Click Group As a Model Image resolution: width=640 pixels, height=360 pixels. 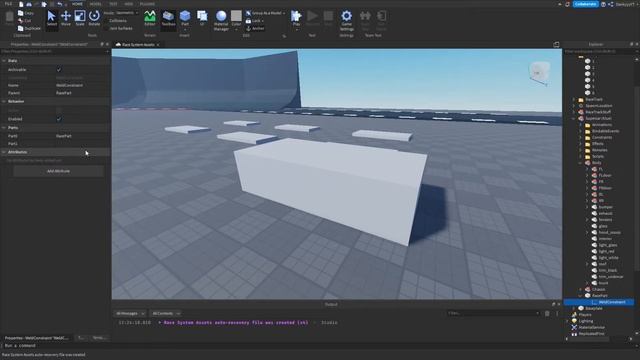point(265,13)
